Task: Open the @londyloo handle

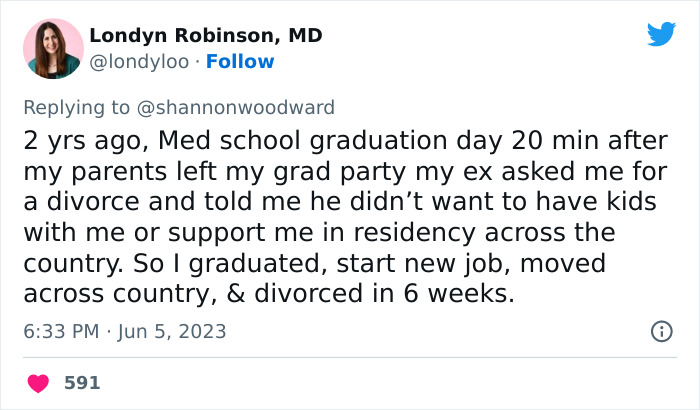Action: click(137, 61)
